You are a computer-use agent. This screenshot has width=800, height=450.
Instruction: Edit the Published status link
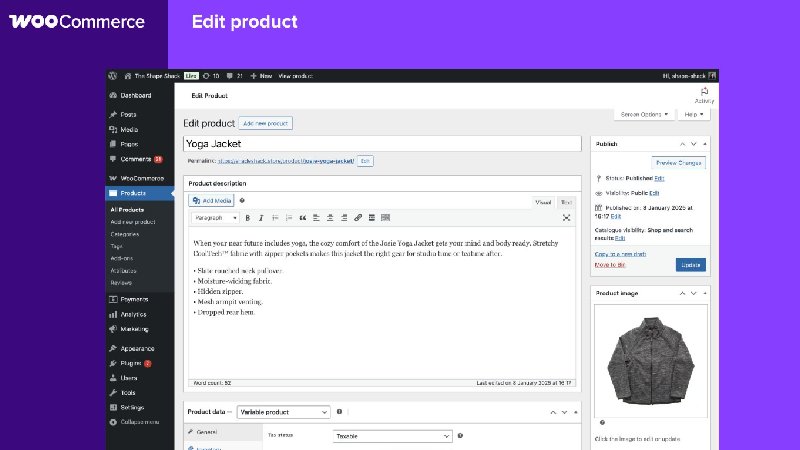click(659, 179)
